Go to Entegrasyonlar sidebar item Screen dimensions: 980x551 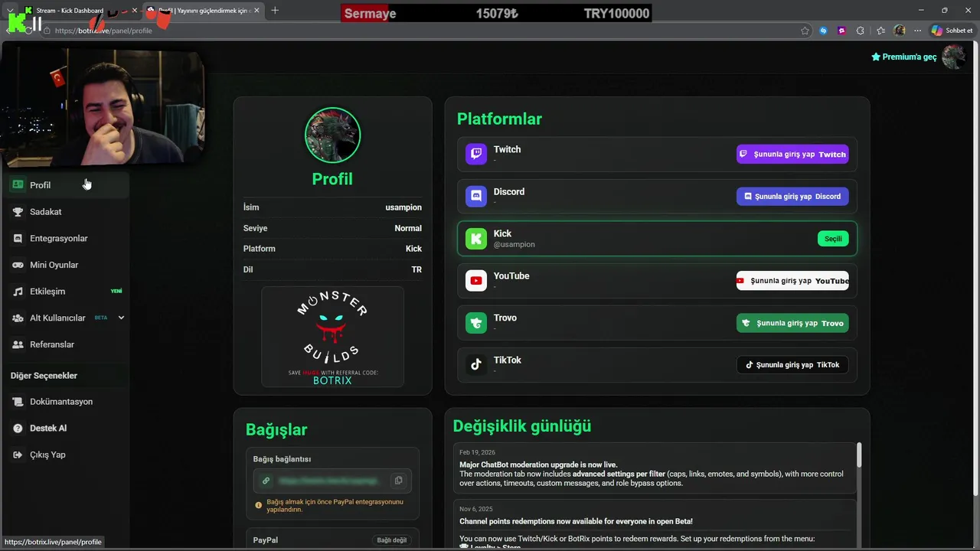click(x=65, y=238)
